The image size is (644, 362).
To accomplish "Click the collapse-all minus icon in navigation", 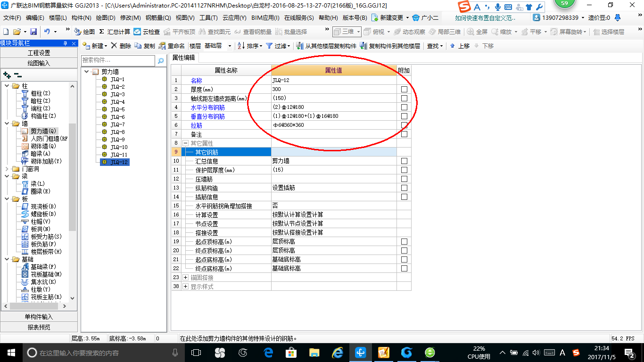I will coord(17,75).
